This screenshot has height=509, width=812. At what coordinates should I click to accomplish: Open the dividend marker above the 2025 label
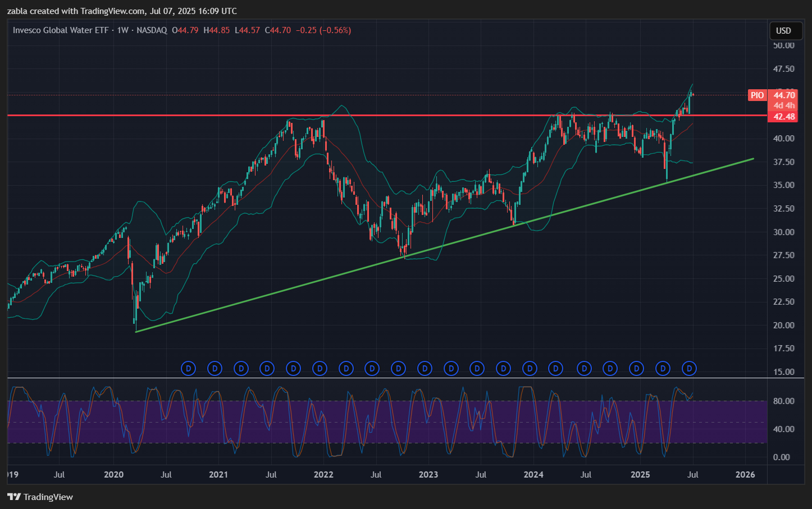(x=636, y=369)
